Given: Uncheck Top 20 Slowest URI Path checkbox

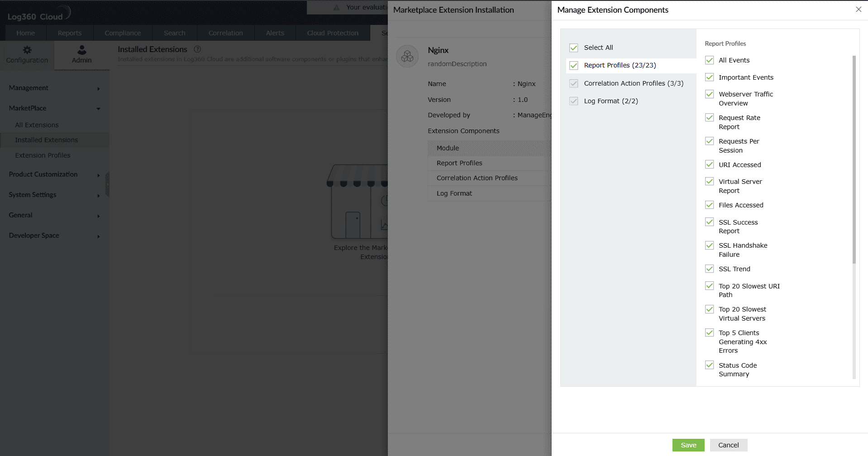Looking at the screenshot, I should coord(710,286).
